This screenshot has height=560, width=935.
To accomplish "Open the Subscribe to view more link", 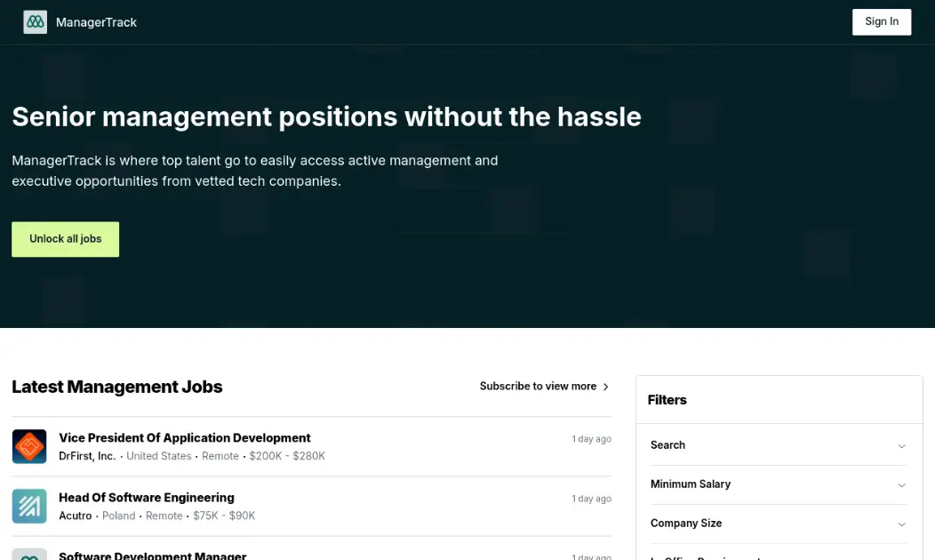I will 537,386.
